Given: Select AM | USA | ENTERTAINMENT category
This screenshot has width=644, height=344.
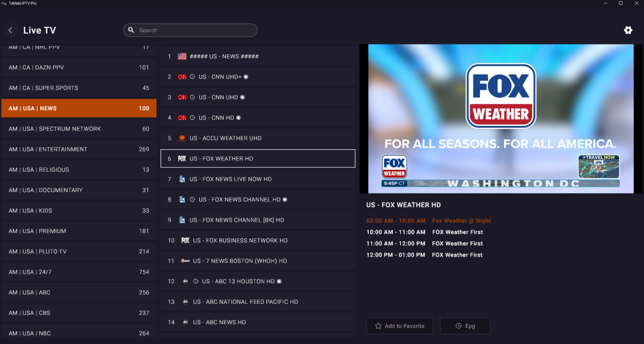Looking at the screenshot, I should tap(78, 149).
